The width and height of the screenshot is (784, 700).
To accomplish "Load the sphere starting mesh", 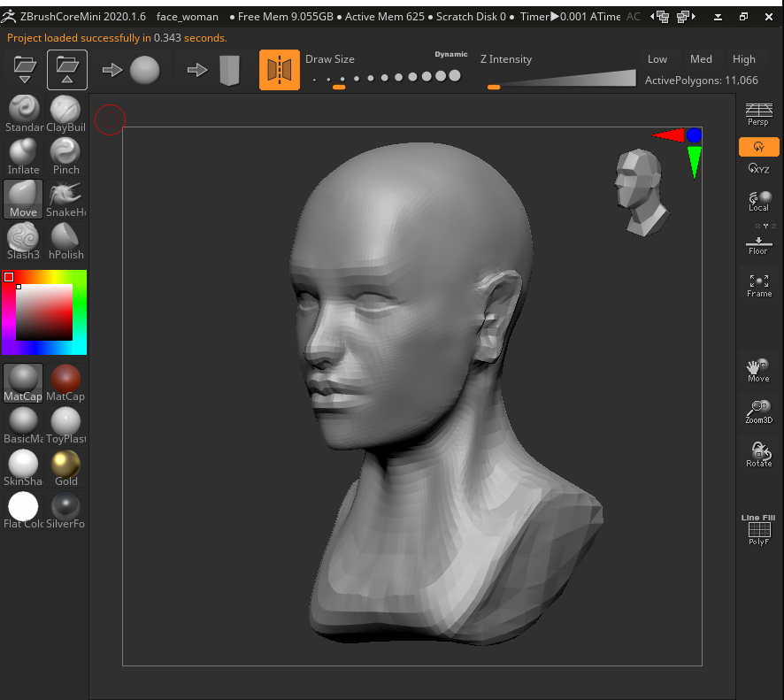I will pos(132,70).
